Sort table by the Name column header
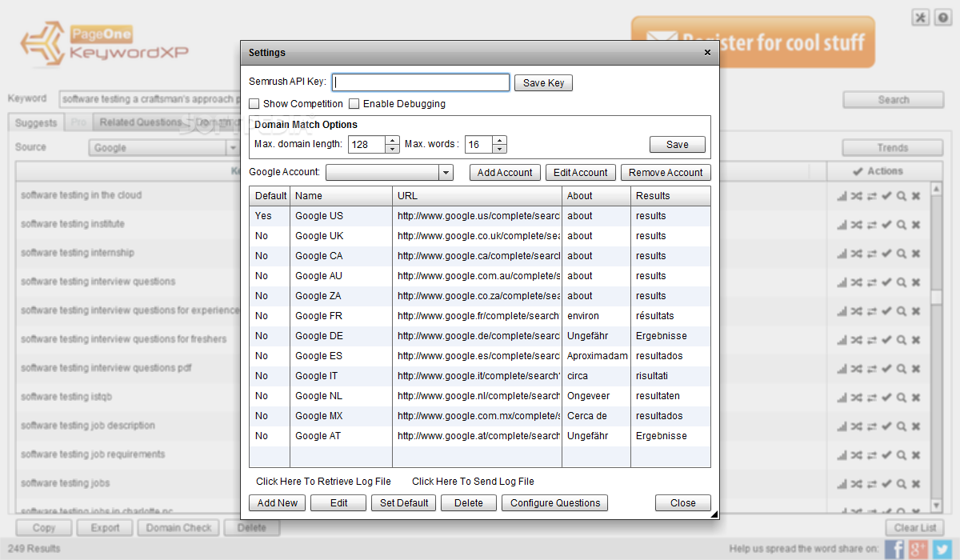The image size is (960, 560). tap(341, 196)
